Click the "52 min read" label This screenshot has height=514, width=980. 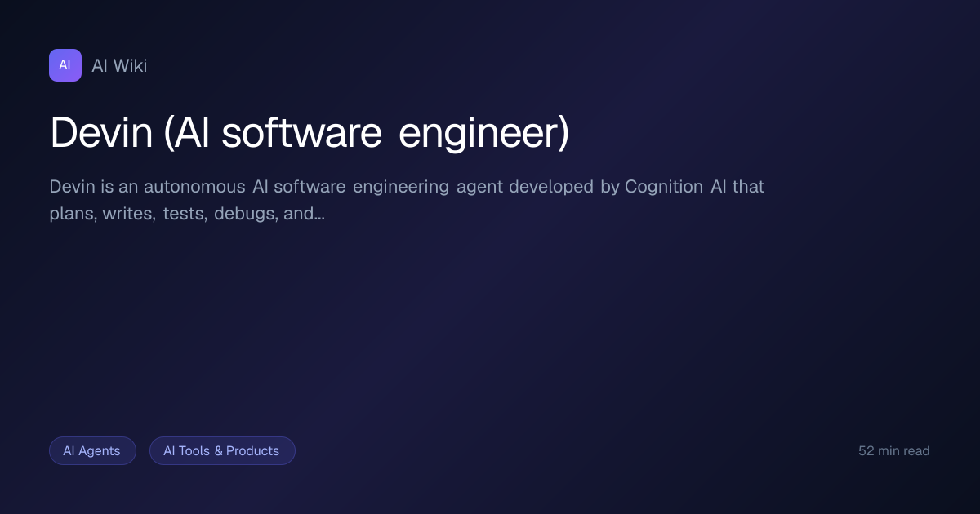tap(894, 450)
